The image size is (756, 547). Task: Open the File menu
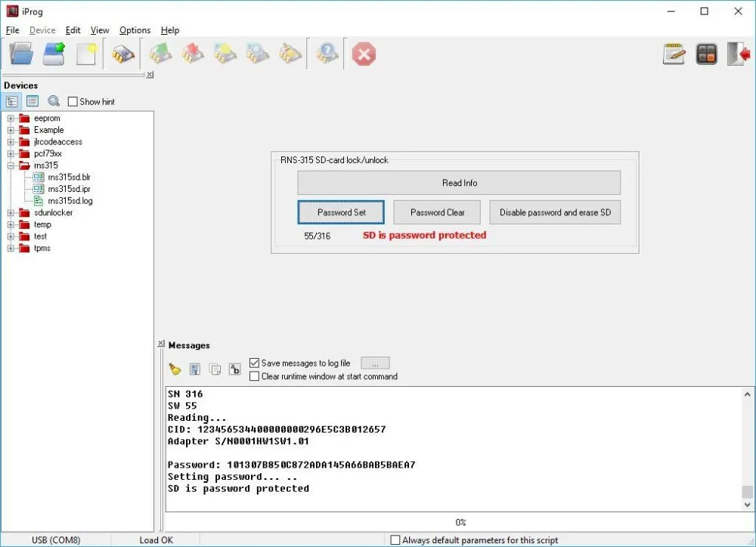tap(13, 30)
